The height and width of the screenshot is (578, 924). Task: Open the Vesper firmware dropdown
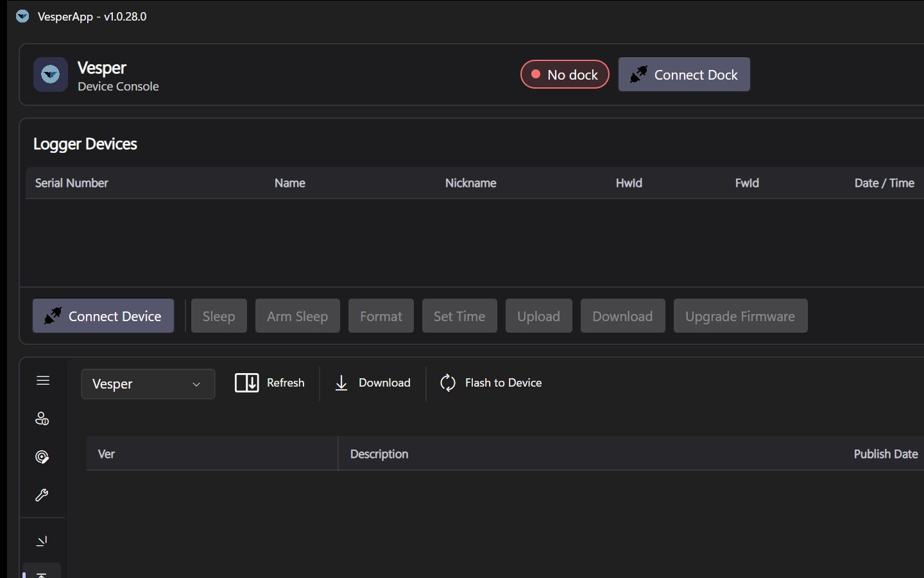point(148,384)
